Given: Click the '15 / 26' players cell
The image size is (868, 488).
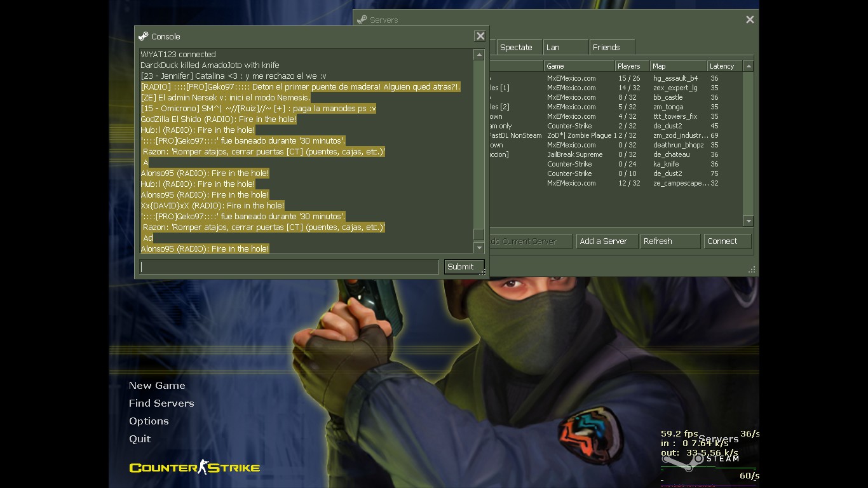Looking at the screenshot, I should (629, 78).
